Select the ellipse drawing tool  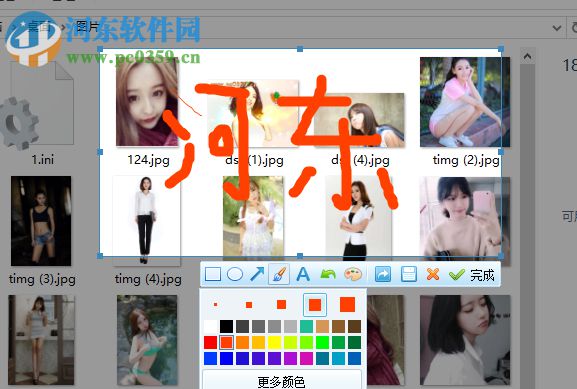pos(235,275)
